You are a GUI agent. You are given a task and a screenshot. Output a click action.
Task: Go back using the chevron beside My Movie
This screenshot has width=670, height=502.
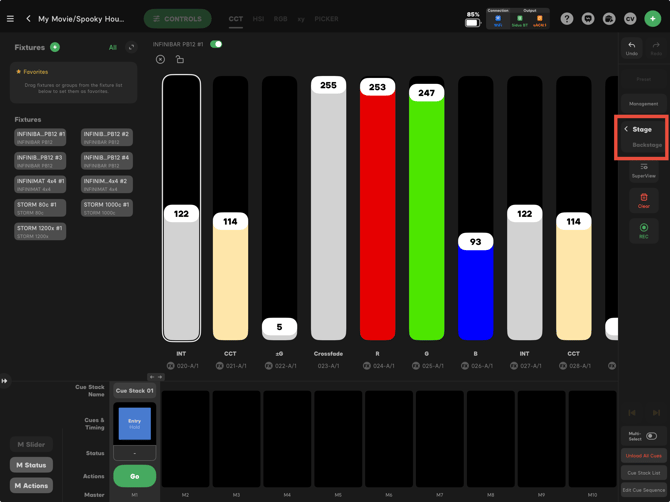(28, 19)
